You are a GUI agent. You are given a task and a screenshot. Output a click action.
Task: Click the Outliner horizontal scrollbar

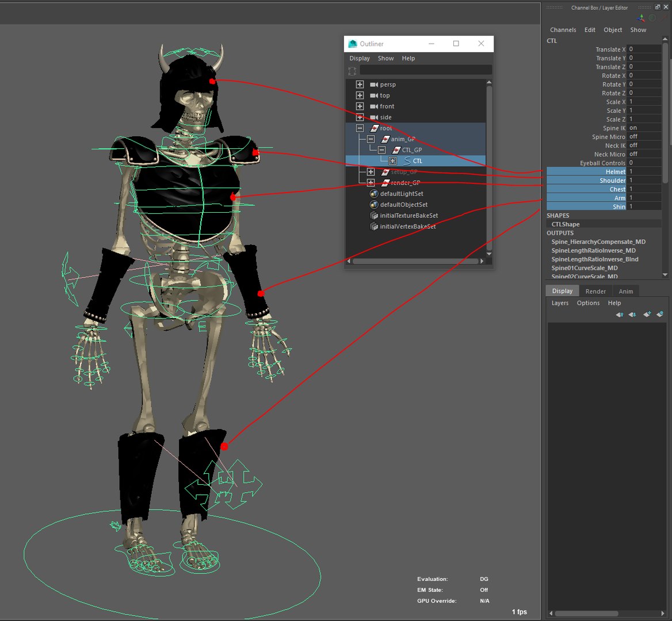click(415, 261)
